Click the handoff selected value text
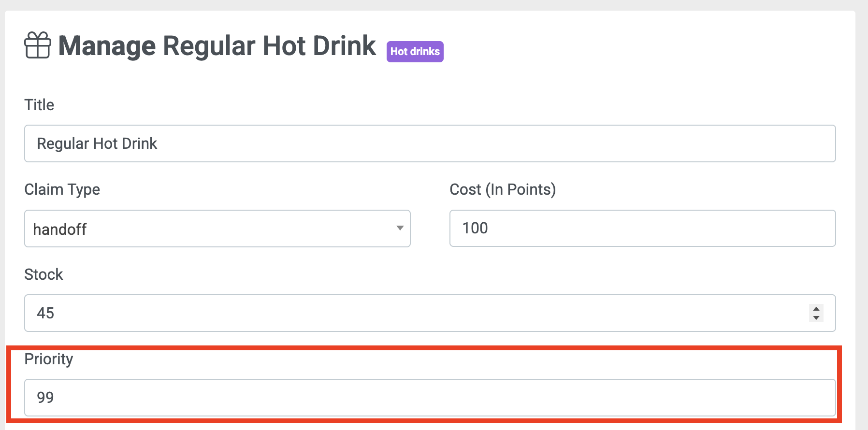The image size is (868, 430). [60, 229]
